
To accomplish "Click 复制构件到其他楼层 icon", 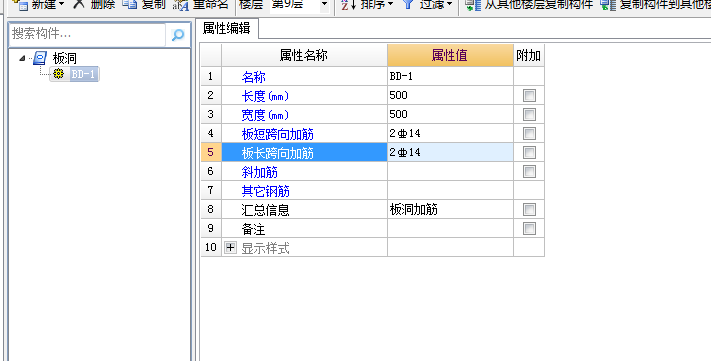I will [608, 5].
